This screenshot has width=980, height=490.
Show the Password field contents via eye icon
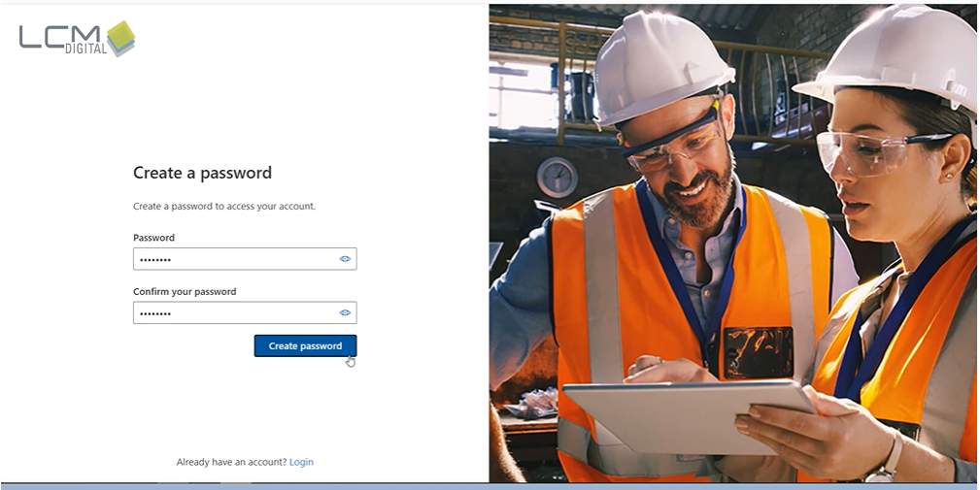(345, 259)
